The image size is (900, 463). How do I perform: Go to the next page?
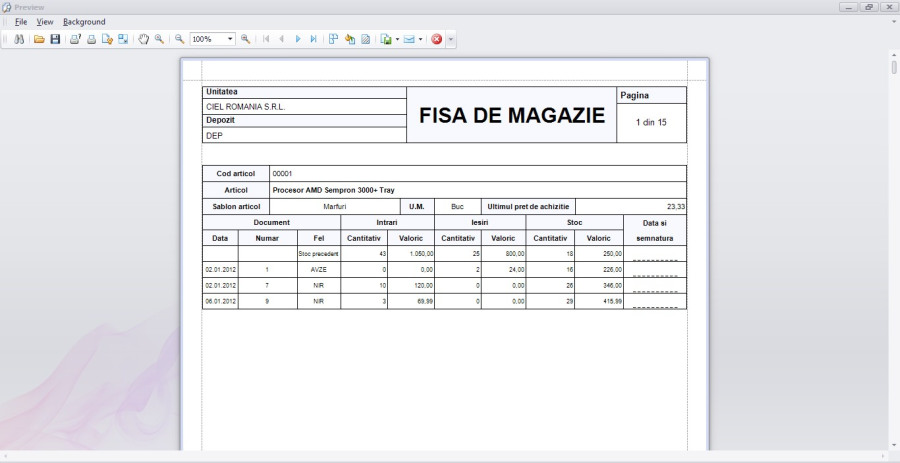coord(298,39)
